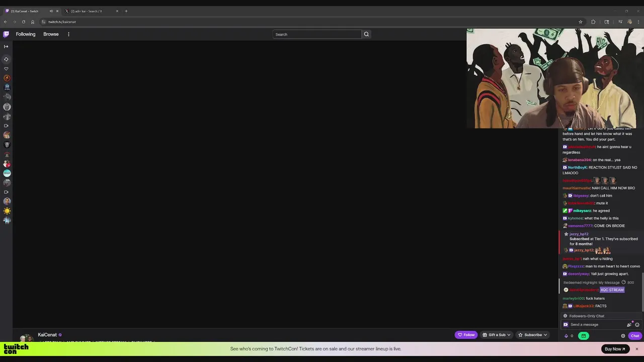This screenshot has width=644, height=362.
Task: Follow the KaiCenat channel
Action: [x=466, y=335]
